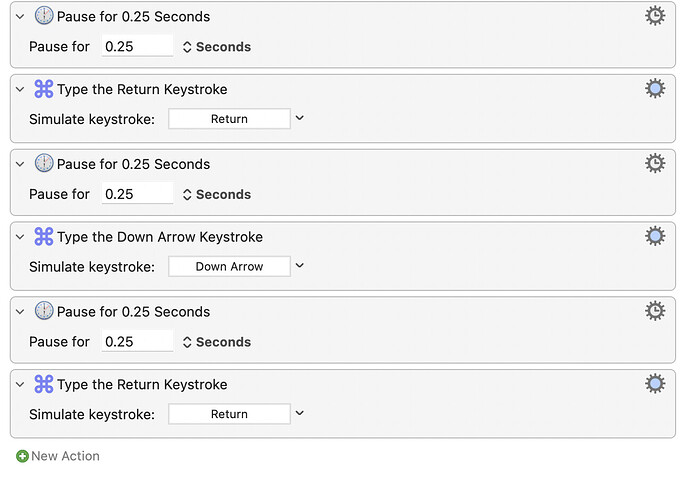Open keystroke dropdown beside last Return field
Viewport: 689px width, 477px height.
click(x=300, y=413)
